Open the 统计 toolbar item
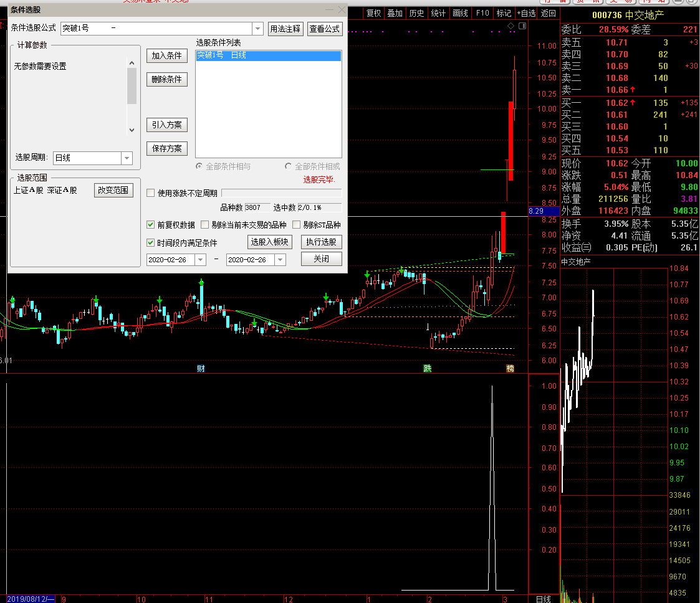Image resolution: width=700 pixels, height=603 pixels. pos(438,13)
